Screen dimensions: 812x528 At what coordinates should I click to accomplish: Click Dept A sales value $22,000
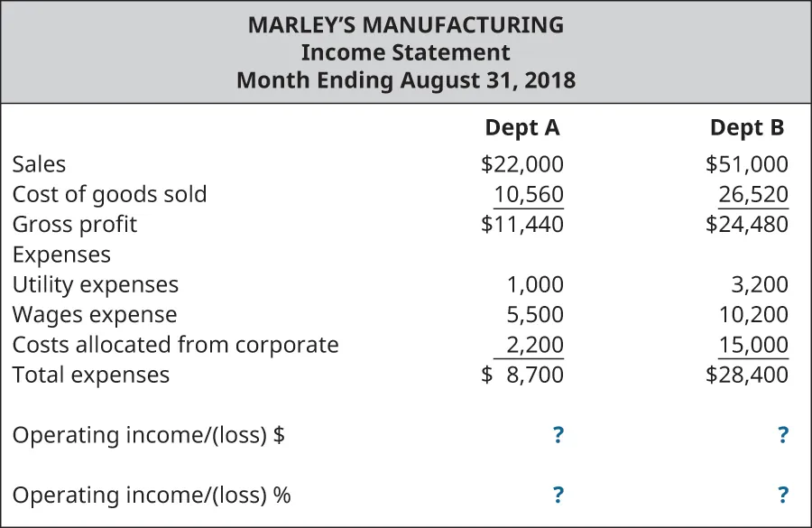(522, 164)
